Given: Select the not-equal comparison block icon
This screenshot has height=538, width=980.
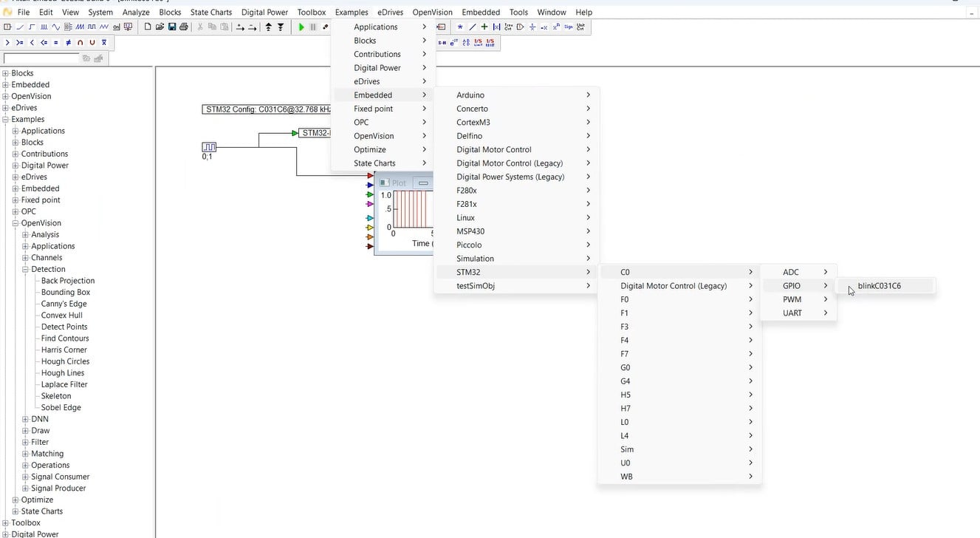Looking at the screenshot, I should 68,43.
